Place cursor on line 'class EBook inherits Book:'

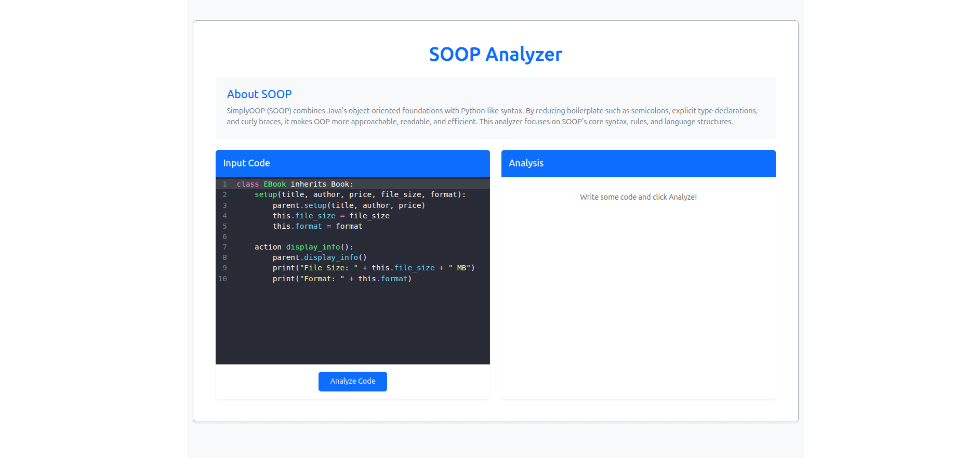point(295,184)
